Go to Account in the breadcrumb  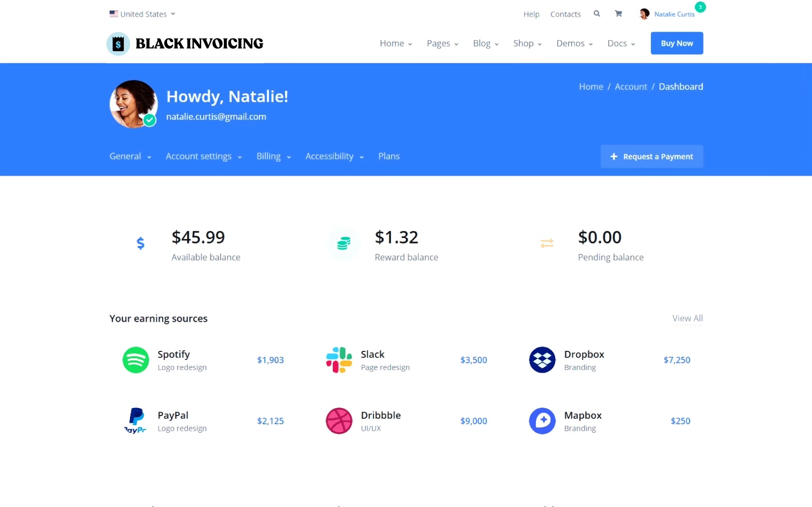631,87
